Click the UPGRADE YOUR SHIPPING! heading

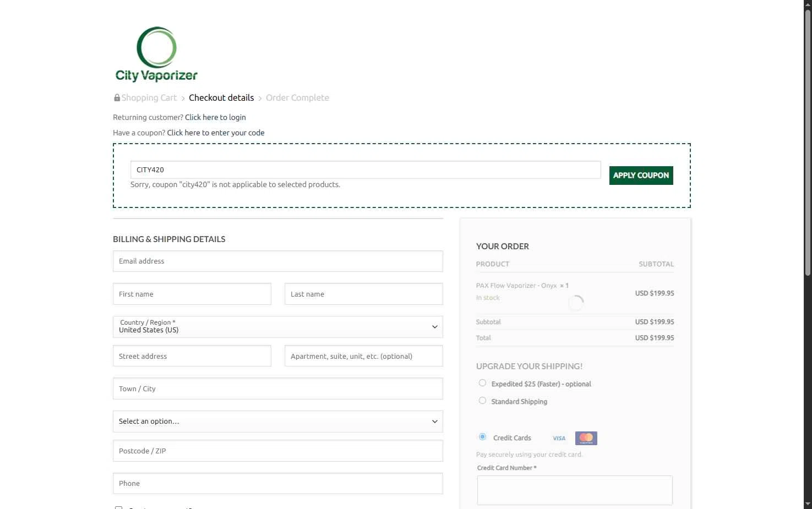(529, 366)
